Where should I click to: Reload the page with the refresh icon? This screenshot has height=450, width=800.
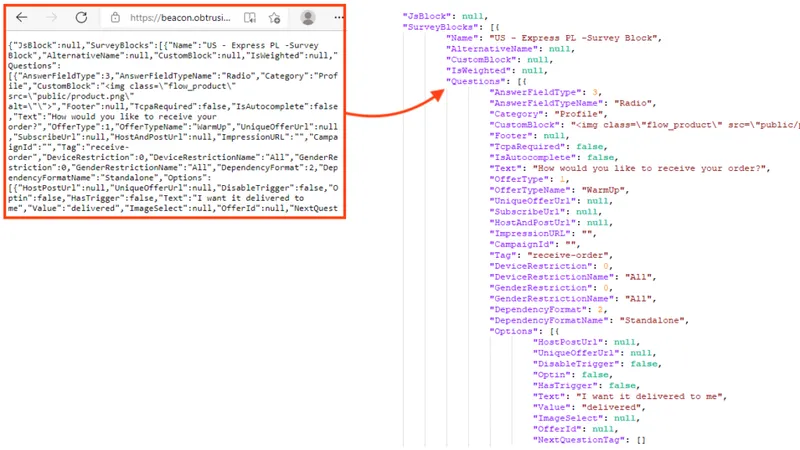pyautogui.click(x=81, y=17)
